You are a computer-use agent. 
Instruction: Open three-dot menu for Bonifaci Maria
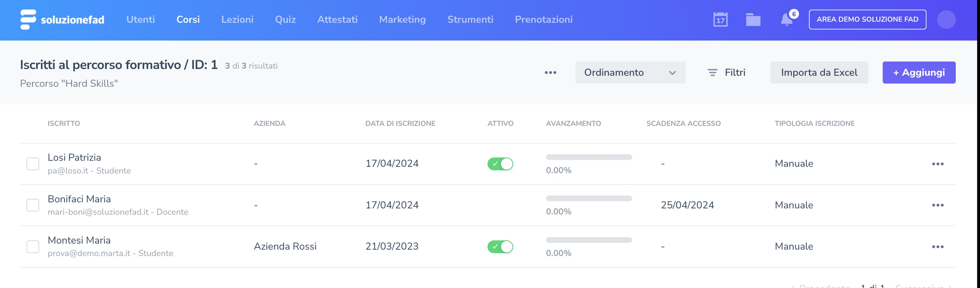click(937, 205)
